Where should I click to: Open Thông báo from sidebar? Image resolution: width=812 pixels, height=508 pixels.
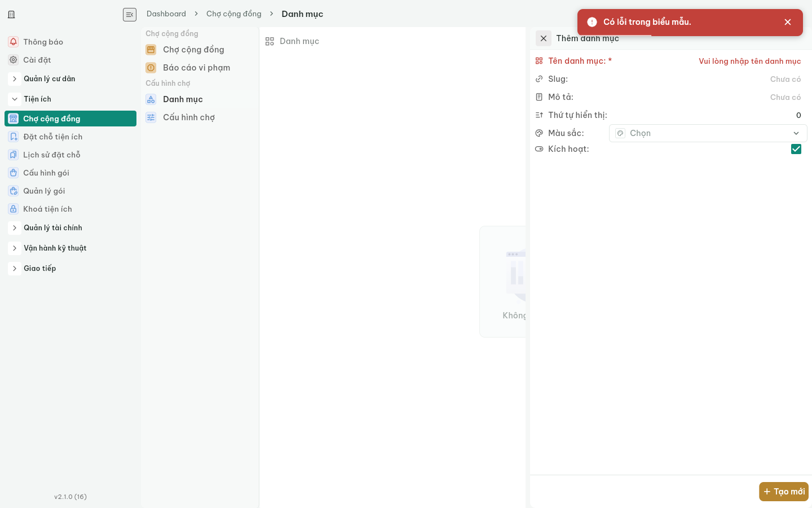70,42
